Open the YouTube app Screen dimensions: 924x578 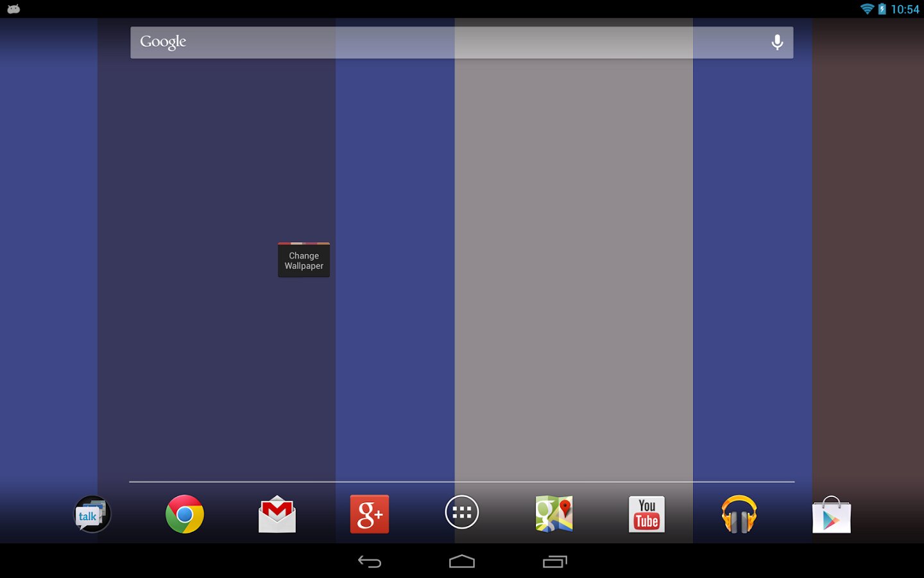(647, 514)
